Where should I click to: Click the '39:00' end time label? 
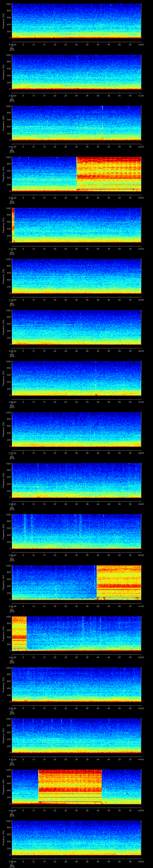(141, 504)
